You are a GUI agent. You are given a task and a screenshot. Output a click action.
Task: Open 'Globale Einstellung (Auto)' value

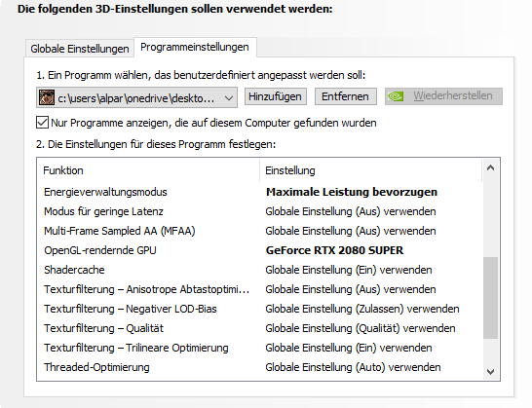(x=353, y=367)
